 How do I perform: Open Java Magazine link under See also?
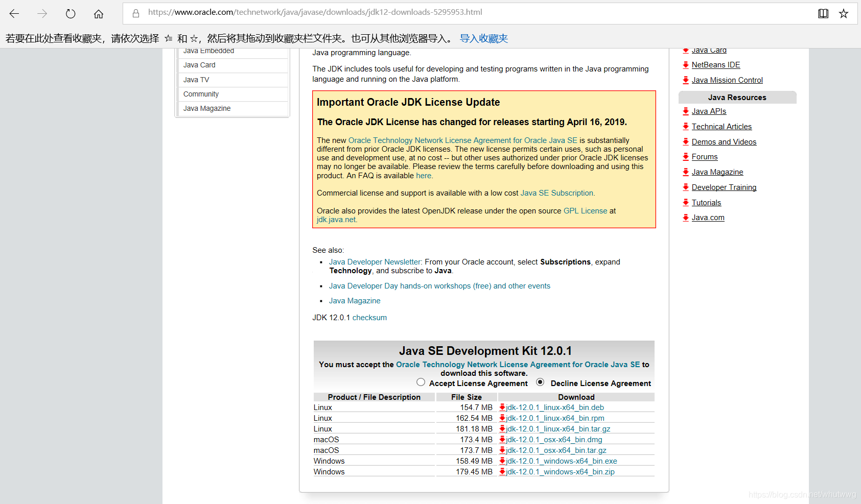pos(355,301)
